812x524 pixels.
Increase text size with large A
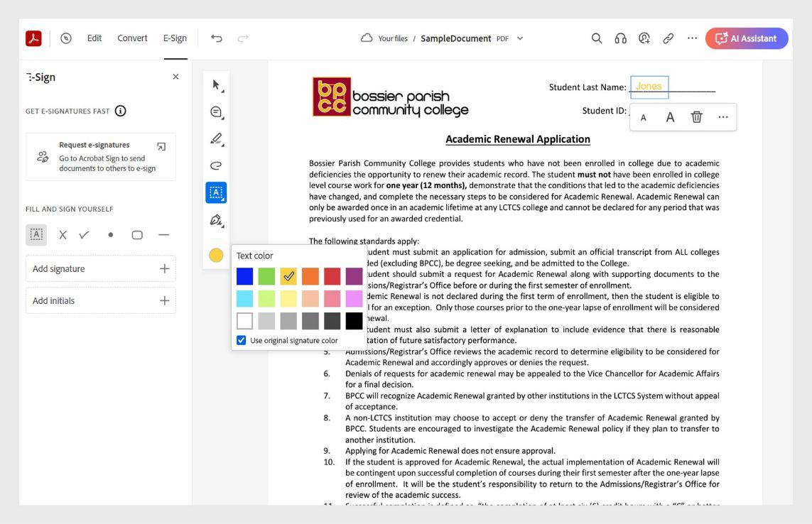tap(670, 117)
